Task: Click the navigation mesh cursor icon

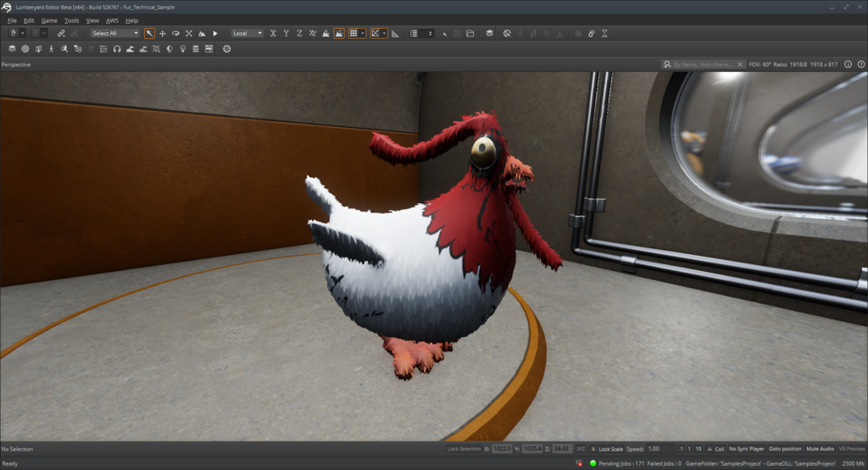Action: click(x=507, y=33)
